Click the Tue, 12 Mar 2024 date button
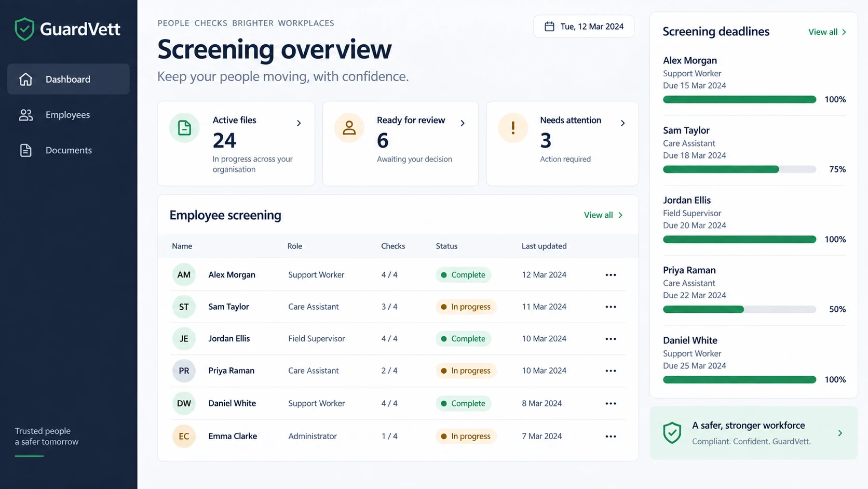The height and width of the screenshot is (489, 868). (x=584, y=27)
